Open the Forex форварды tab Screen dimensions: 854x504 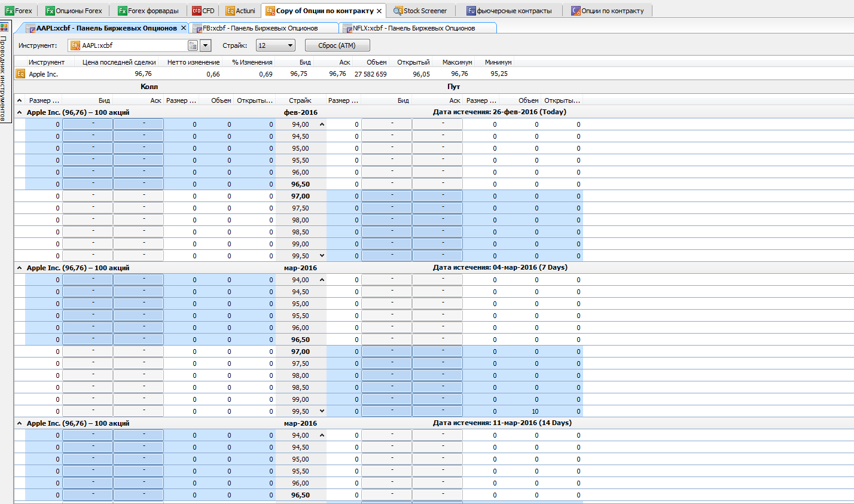click(148, 11)
